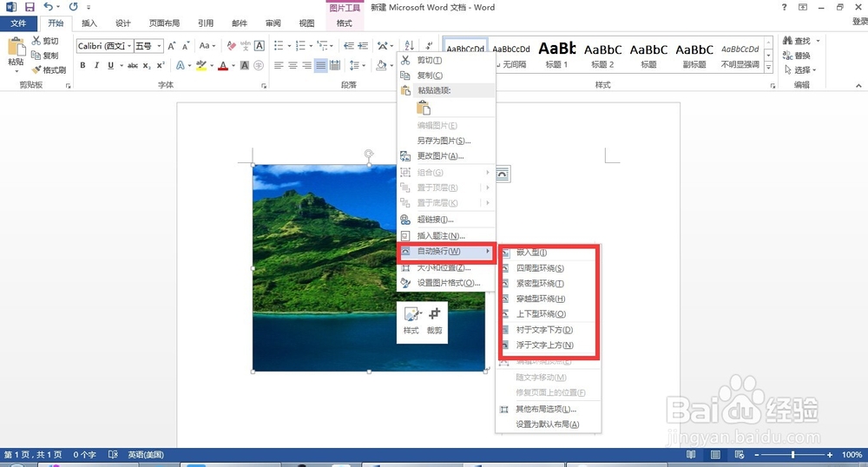Select Cut in the clipboard group
The image size is (868, 467).
(x=45, y=41)
